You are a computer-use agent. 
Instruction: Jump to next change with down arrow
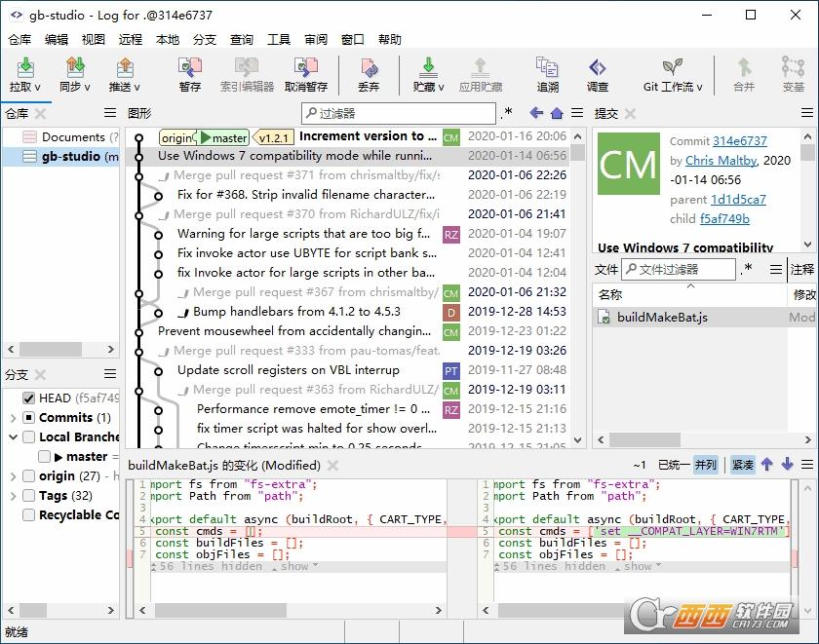tap(788, 464)
